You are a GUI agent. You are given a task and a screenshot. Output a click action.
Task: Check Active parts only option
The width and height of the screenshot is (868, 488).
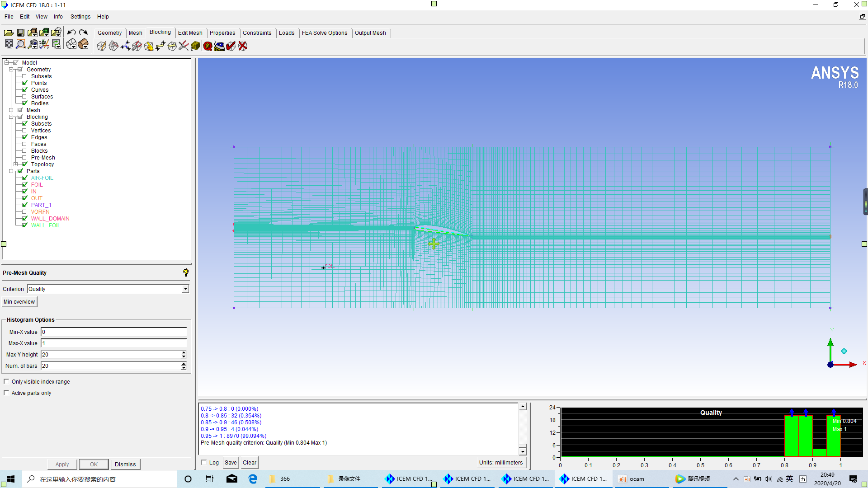point(6,393)
